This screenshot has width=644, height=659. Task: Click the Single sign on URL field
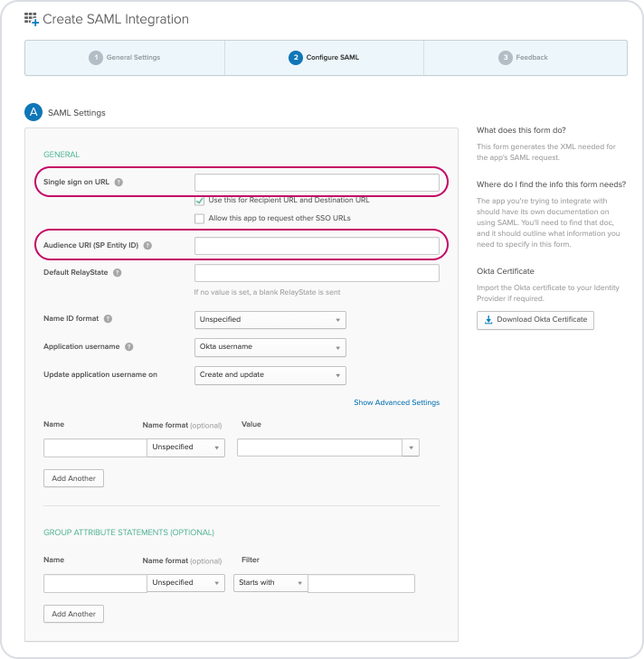pos(317,183)
